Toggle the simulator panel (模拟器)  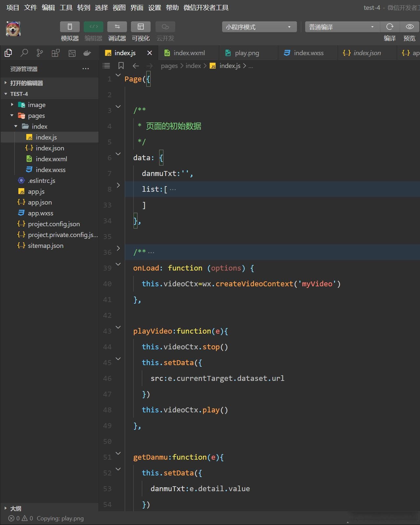point(70,27)
